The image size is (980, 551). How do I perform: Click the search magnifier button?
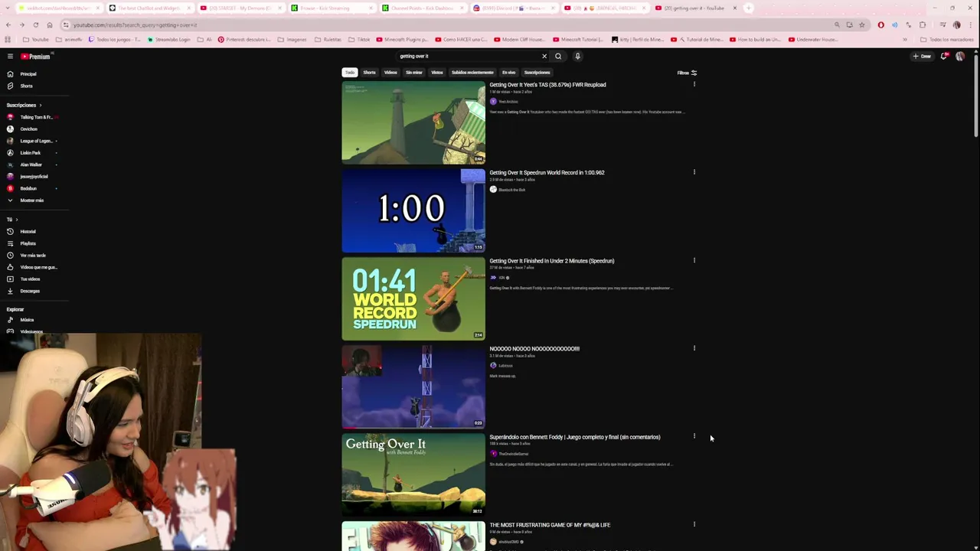[558, 56]
